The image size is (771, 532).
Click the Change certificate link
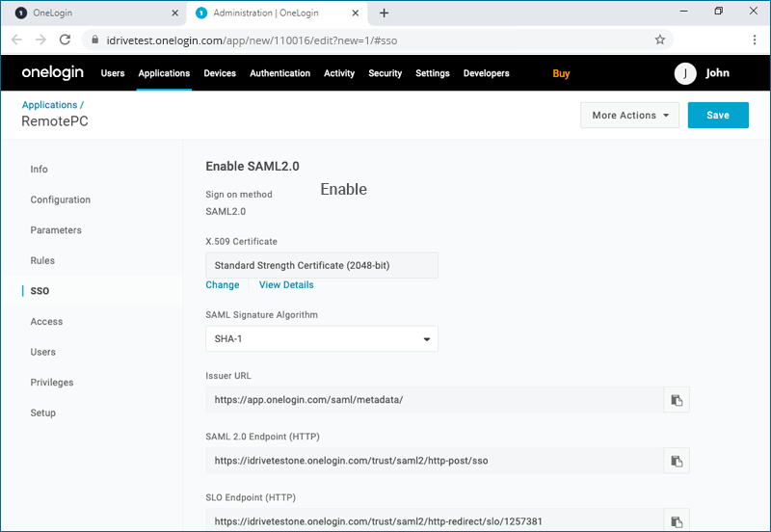pyautogui.click(x=223, y=285)
